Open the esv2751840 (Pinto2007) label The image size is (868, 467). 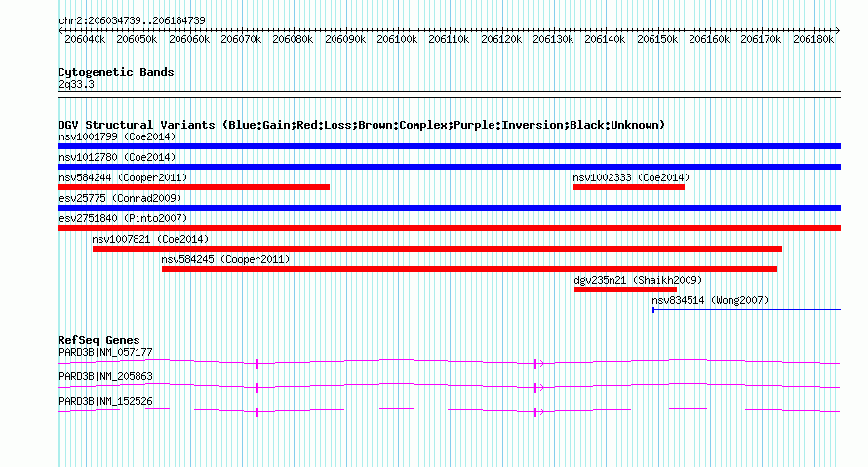[x=123, y=218]
